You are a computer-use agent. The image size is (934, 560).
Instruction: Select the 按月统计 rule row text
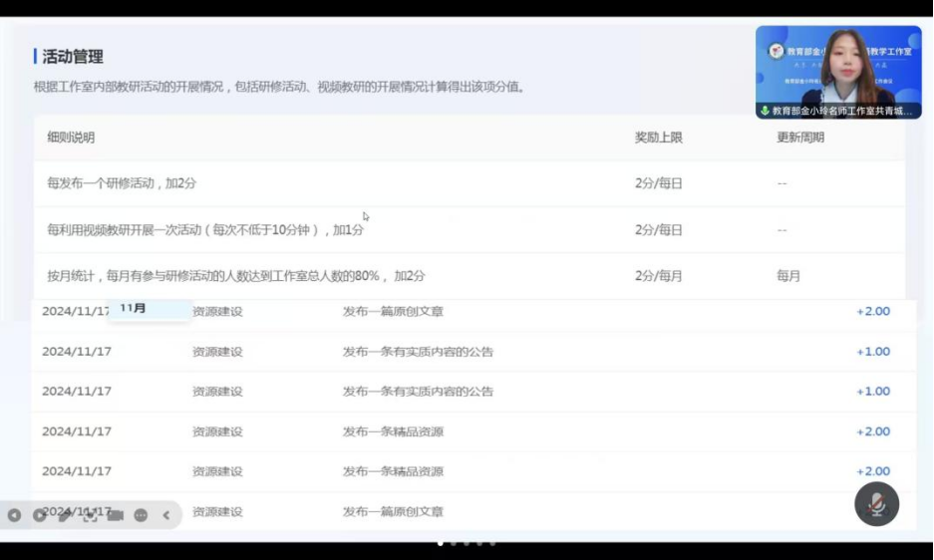coord(236,276)
